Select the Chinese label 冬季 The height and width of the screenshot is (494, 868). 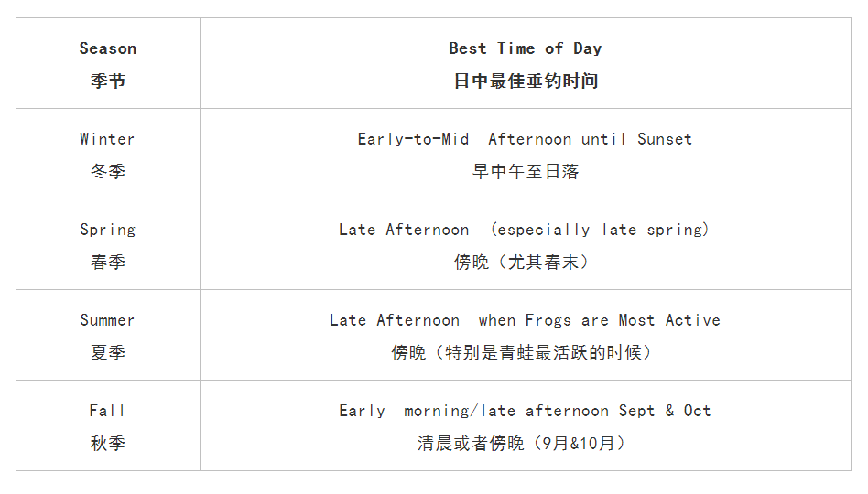108,171
